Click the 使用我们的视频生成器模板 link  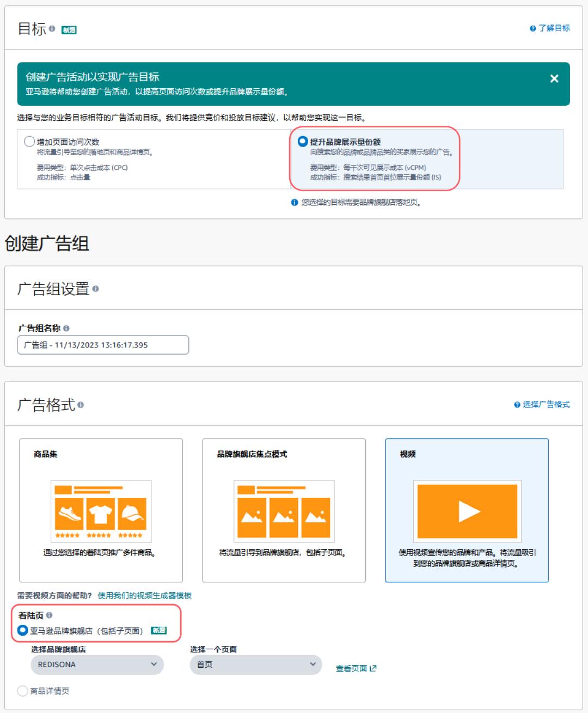click(144, 596)
